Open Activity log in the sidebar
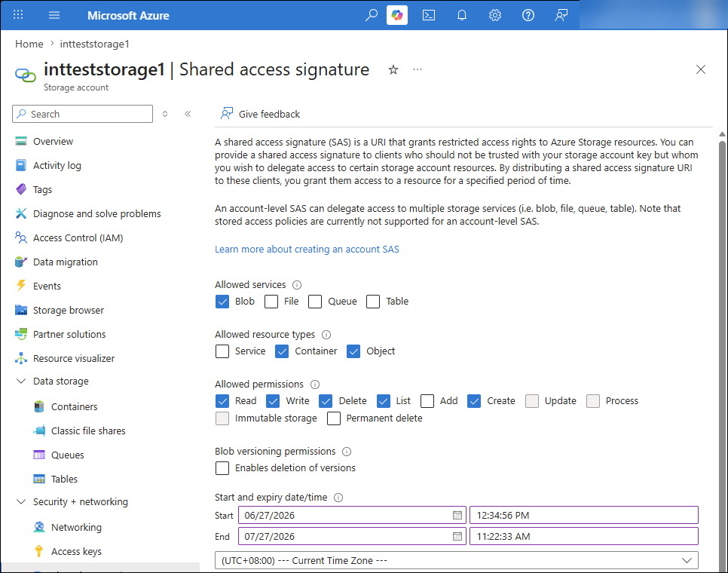This screenshot has width=728, height=573. tap(57, 165)
